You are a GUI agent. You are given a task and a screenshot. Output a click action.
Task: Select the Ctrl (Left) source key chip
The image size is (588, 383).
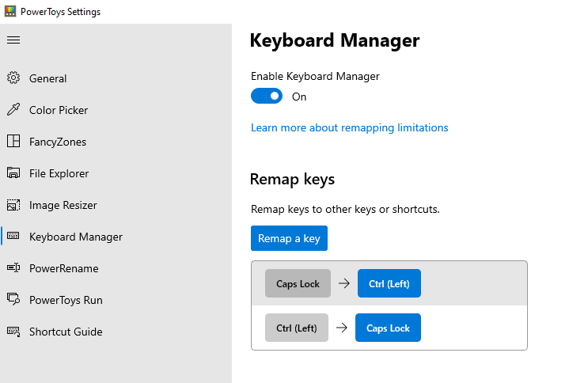click(297, 328)
